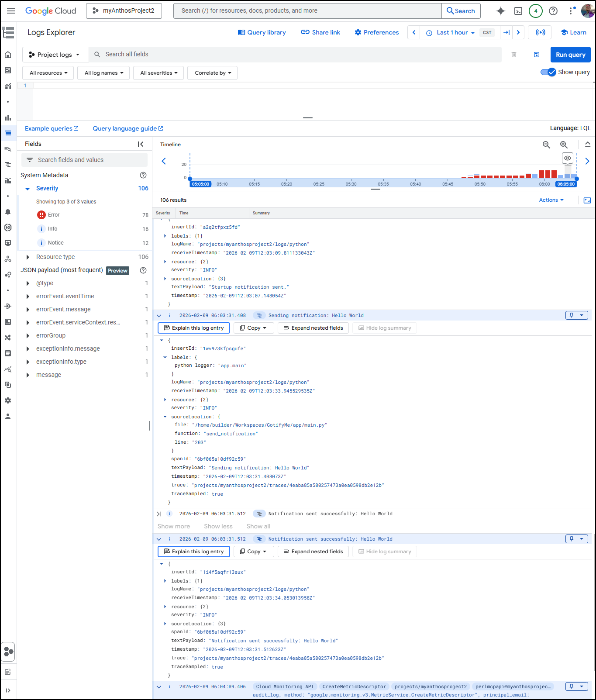Zoom in on the timeline histogram
Viewport: 596px width, 700px height.
(564, 145)
